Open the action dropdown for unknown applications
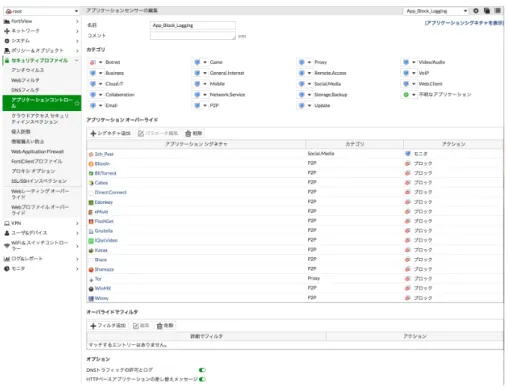This screenshot has height=390, width=508. pos(414,95)
